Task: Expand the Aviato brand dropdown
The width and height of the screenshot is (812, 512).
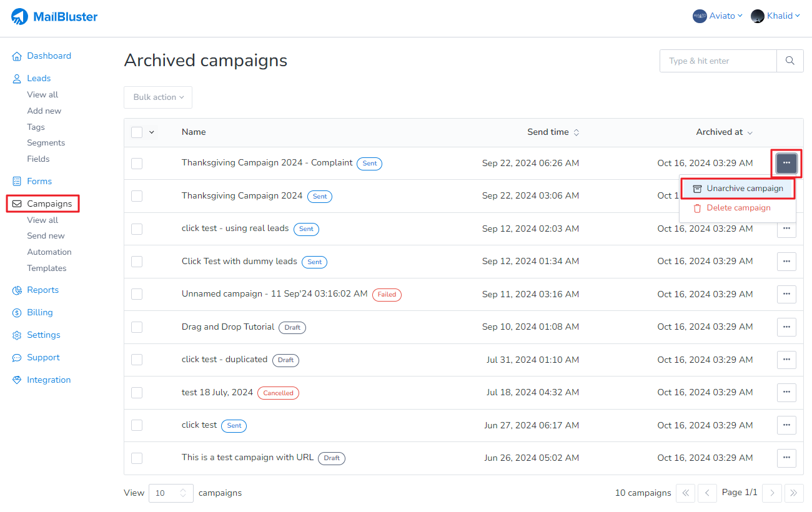Action: 718,16
